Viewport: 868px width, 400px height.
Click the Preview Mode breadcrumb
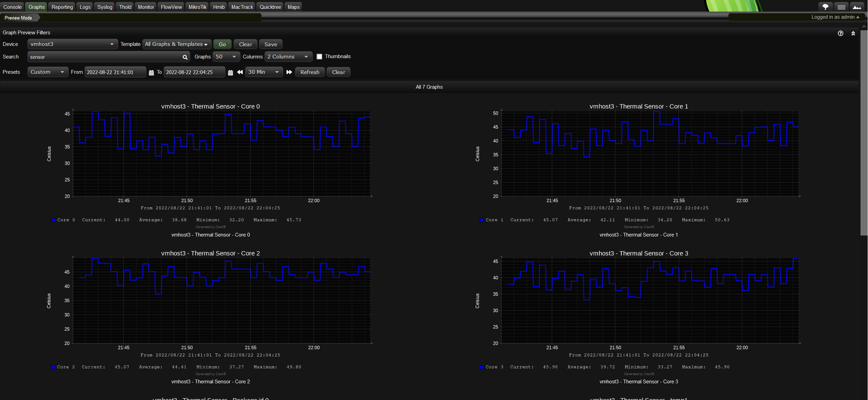pos(18,18)
